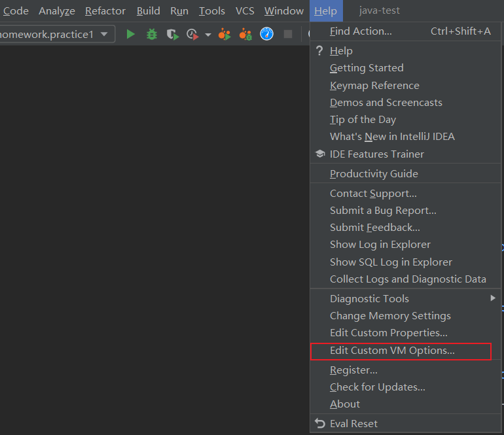The height and width of the screenshot is (435, 504).
Task: Click the orange JRebel debug icon
Action: (x=245, y=34)
